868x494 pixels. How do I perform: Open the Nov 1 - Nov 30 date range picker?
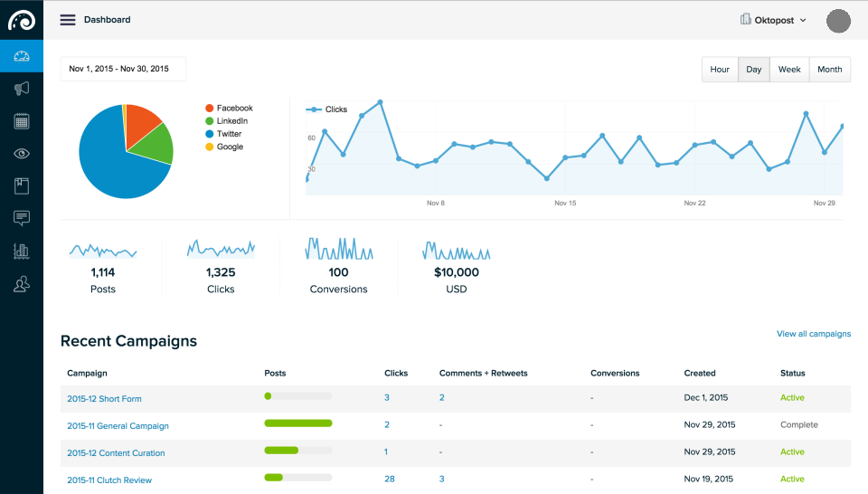click(123, 69)
